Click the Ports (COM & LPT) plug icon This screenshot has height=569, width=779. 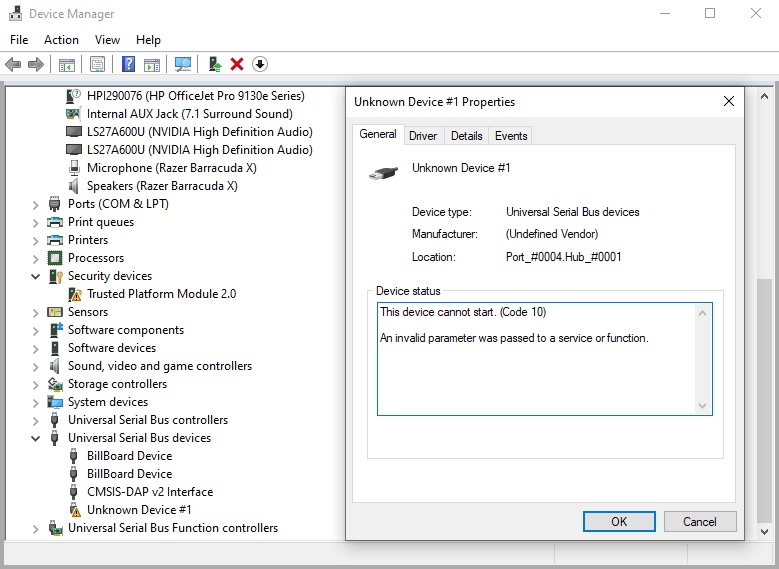click(55, 204)
